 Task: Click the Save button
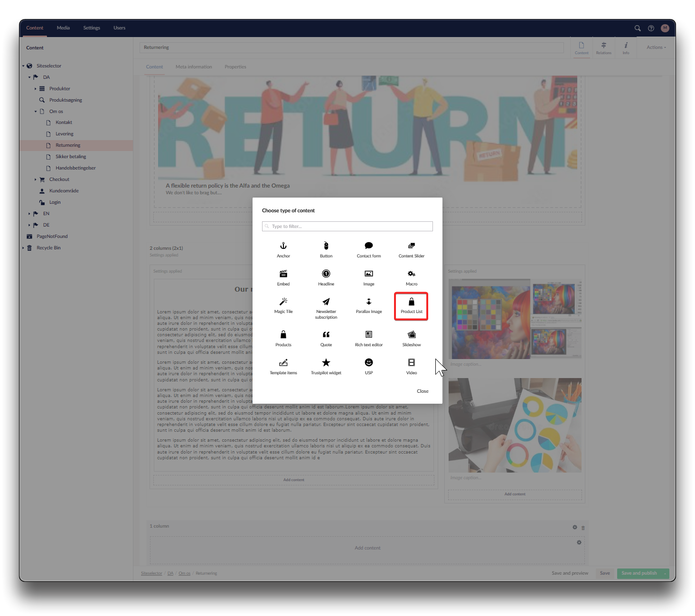coord(605,573)
